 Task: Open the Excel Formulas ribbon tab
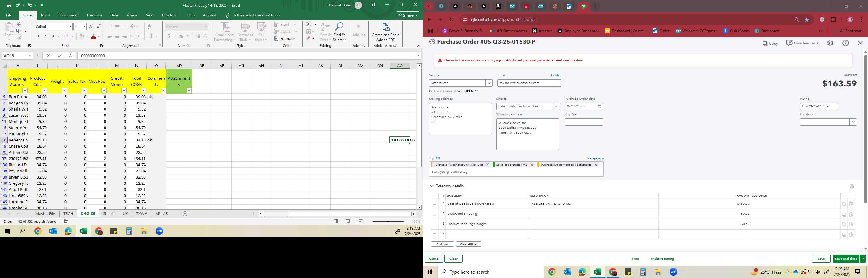click(x=94, y=15)
